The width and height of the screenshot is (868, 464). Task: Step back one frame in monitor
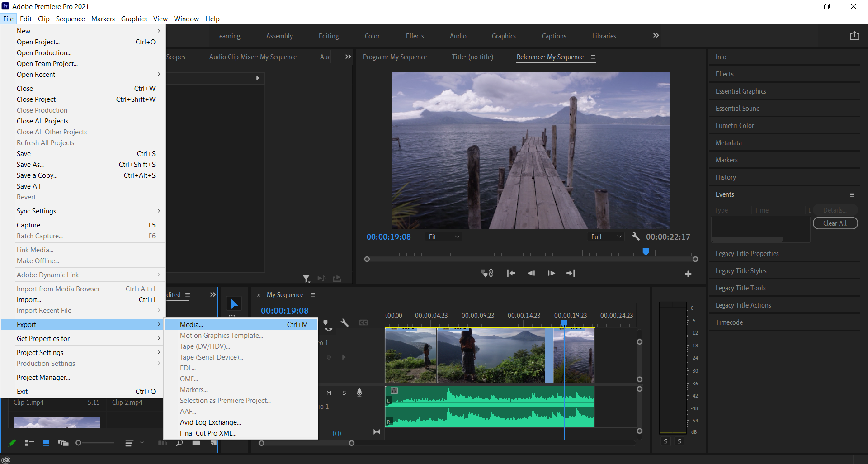(531, 273)
